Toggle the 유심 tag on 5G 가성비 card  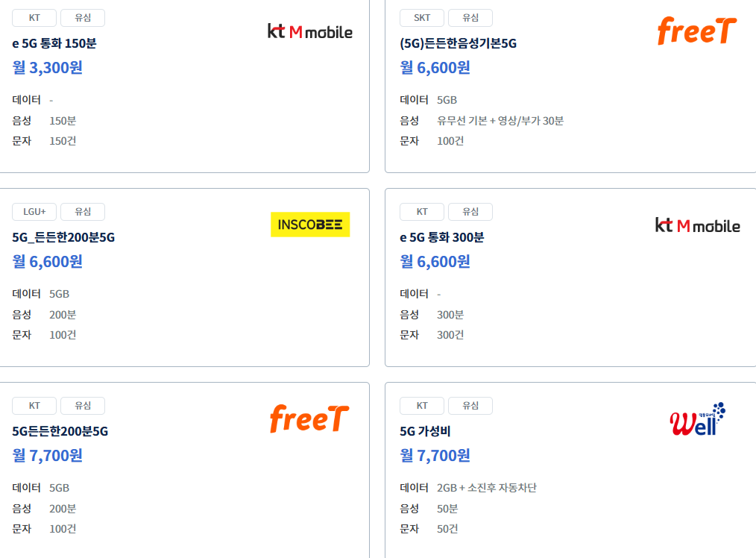[x=470, y=405]
